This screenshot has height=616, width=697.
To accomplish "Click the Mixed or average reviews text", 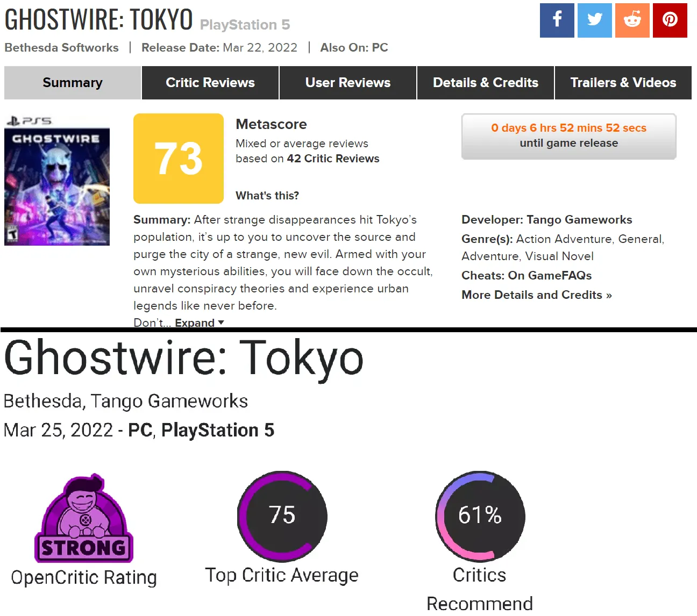I will pos(302,144).
